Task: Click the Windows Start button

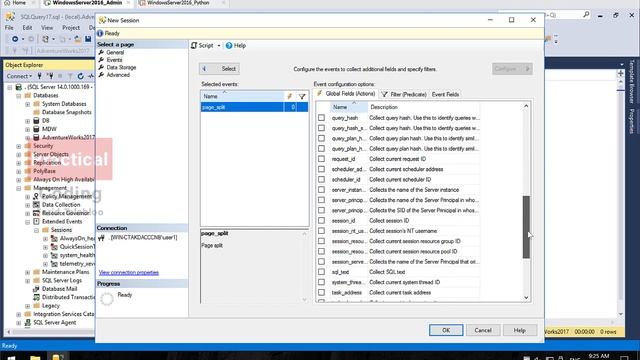Action: pyautogui.click(x=11, y=358)
